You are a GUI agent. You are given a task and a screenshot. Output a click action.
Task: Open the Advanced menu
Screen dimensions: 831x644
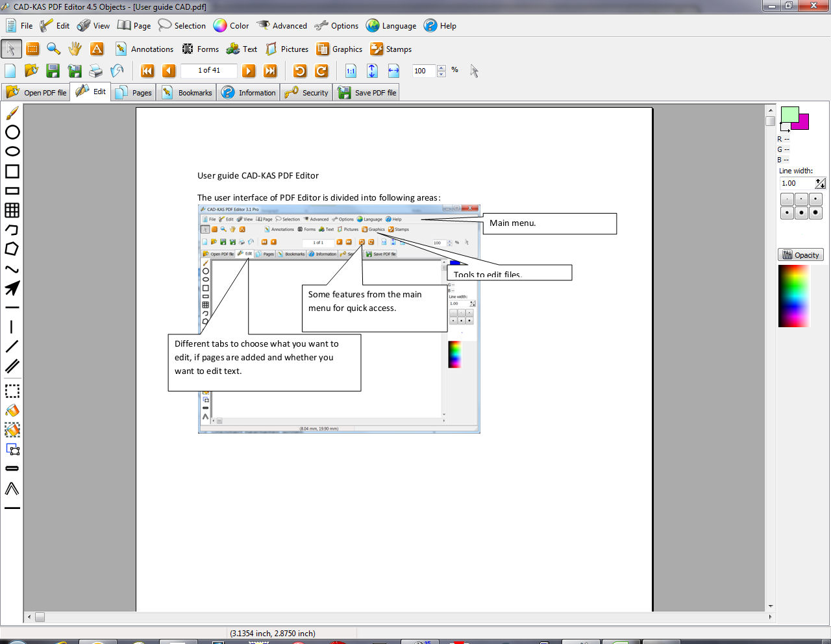pyautogui.click(x=282, y=26)
